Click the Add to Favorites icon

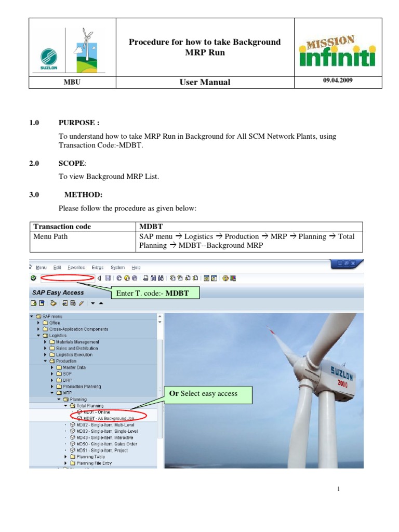[x=65, y=303]
